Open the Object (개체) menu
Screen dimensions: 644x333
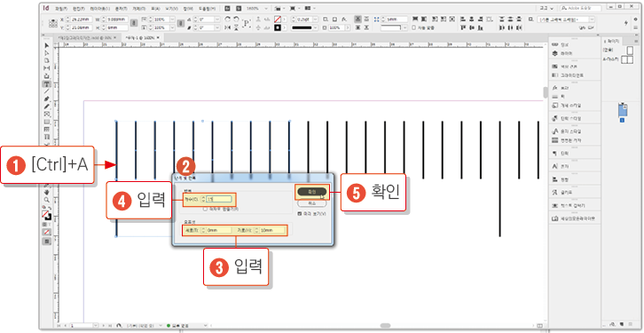click(139, 8)
